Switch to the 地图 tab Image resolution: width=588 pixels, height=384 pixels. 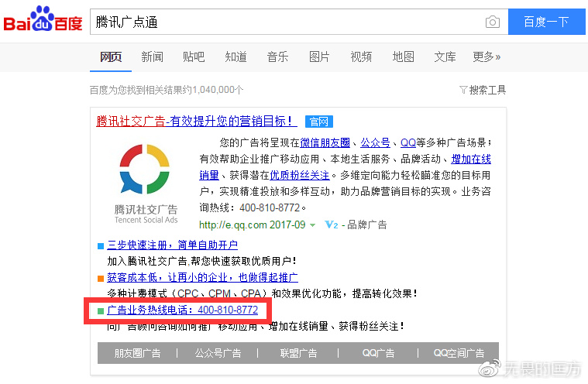[x=403, y=57]
